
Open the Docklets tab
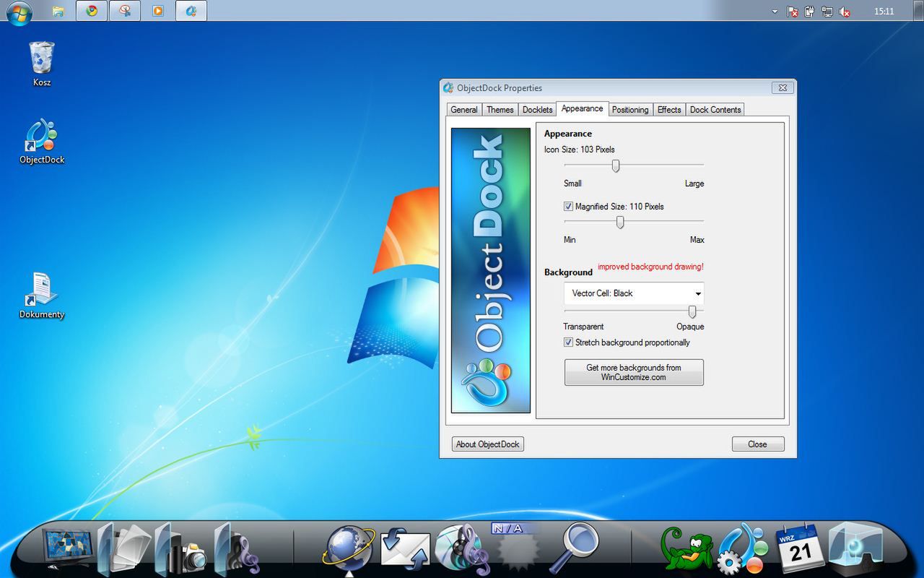[537, 110]
